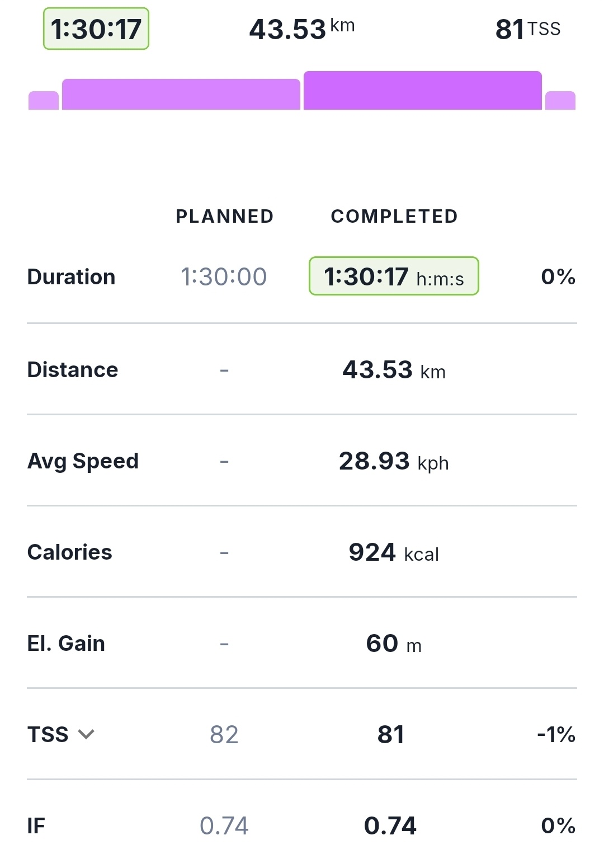Click the elevation gain value 60 m
This screenshot has width=604, height=868.
point(394,644)
